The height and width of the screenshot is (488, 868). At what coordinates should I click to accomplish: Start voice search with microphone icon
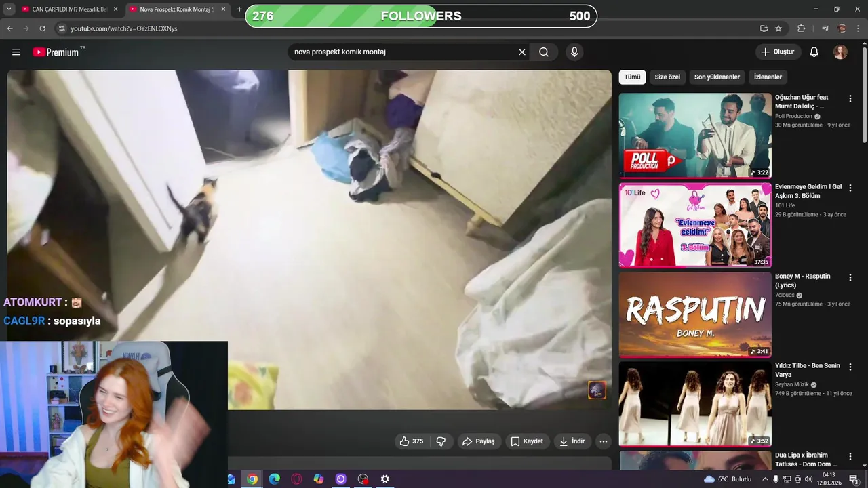574,52
